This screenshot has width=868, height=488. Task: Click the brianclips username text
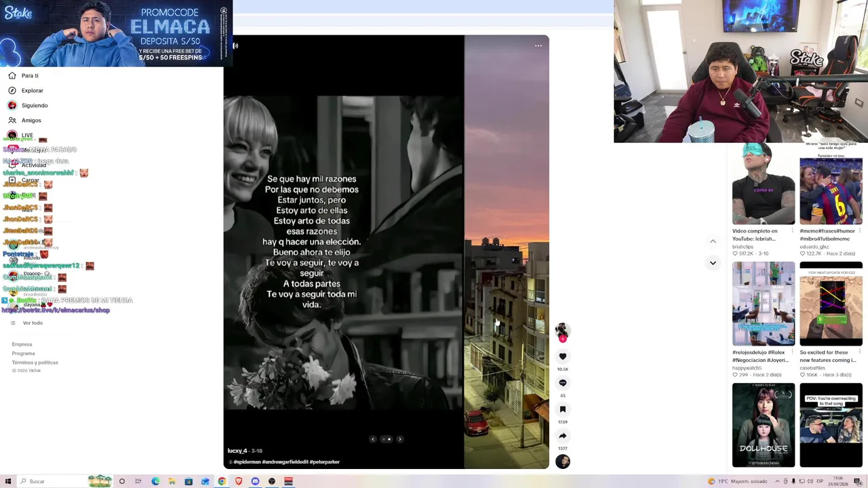click(x=743, y=247)
